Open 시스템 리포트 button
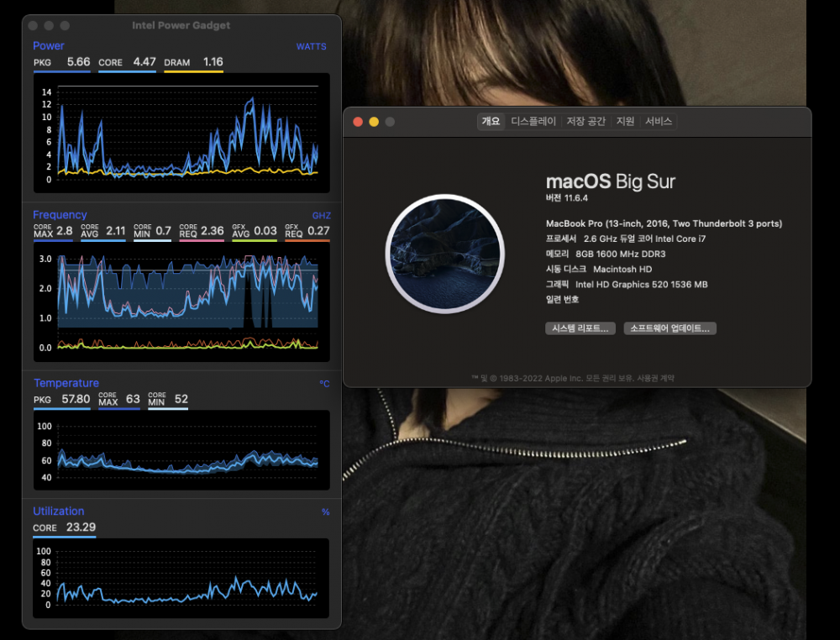The height and width of the screenshot is (640, 840). pos(580,328)
